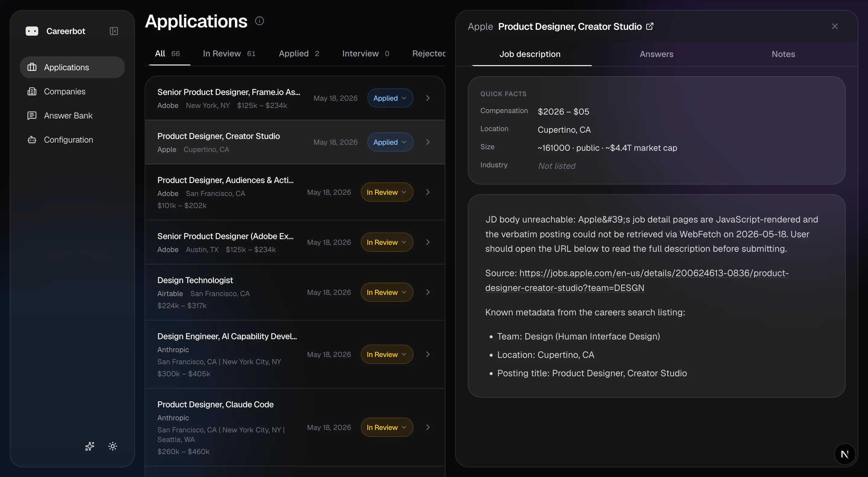Click Cupertino, CA in Quick Facts
The image size is (868, 477).
coord(564,130)
